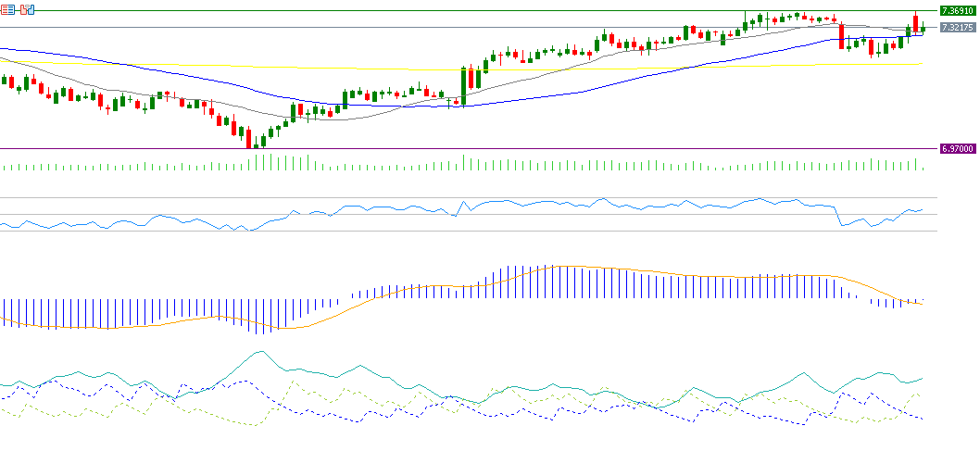Open the Depth of Market icon

(7, 9)
